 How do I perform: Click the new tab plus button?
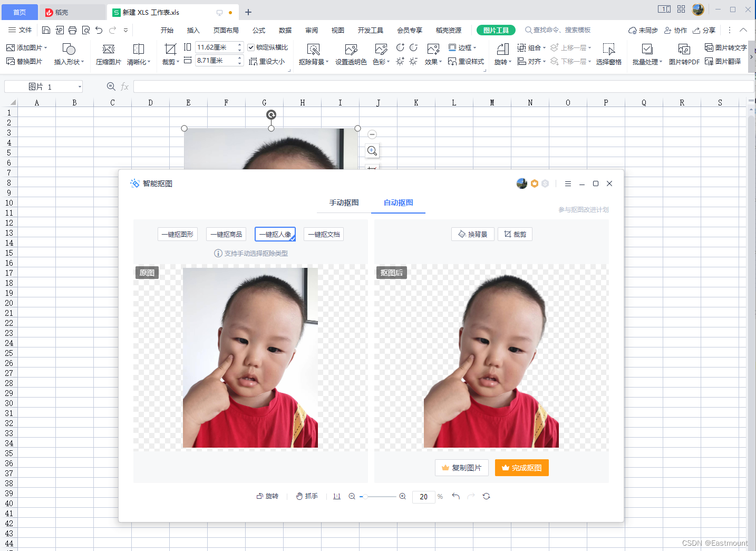point(248,12)
